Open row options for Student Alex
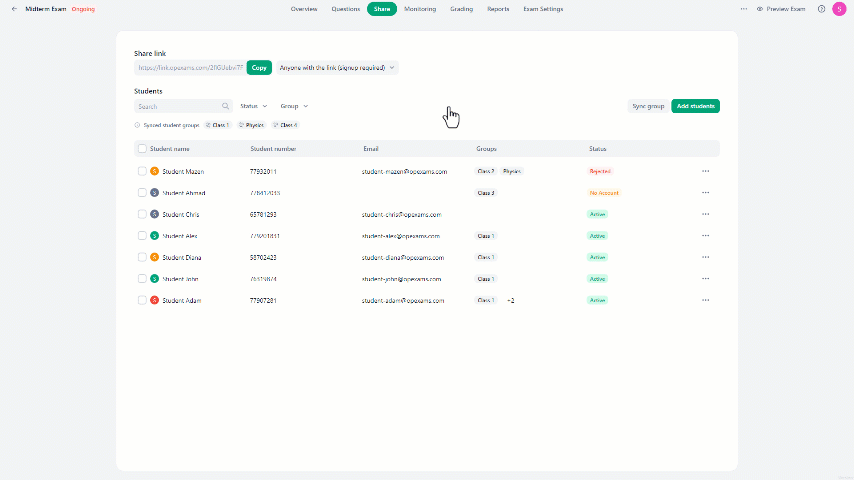The width and height of the screenshot is (854, 480). pos(705,236)
